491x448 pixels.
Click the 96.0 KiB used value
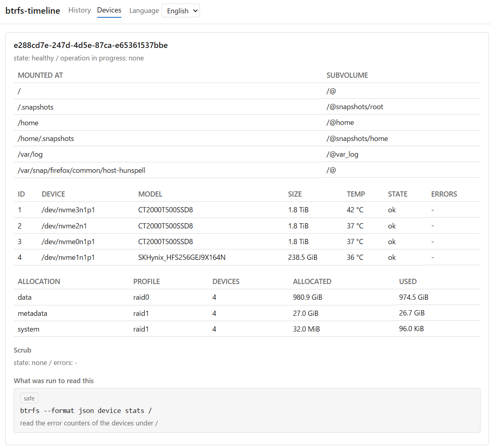tap(412, 329)
